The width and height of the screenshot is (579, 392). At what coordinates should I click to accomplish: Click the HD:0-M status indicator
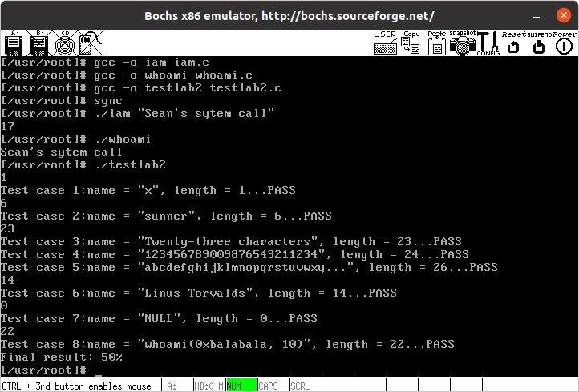click(209, 386)
